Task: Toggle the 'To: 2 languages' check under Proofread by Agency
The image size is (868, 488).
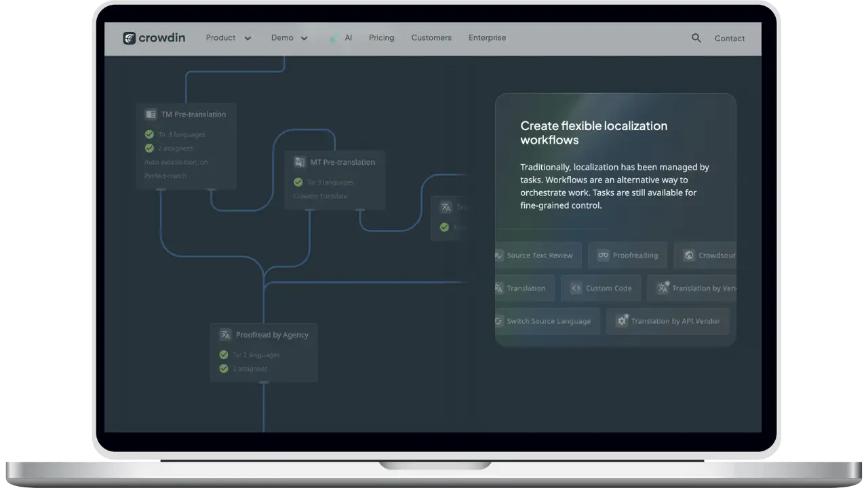Action: [x=223, y=354]
